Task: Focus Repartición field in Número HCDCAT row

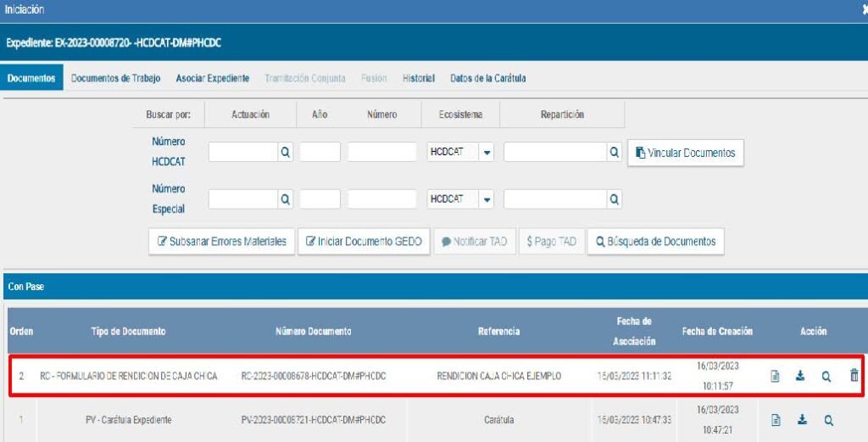Action: pos(555,152)
